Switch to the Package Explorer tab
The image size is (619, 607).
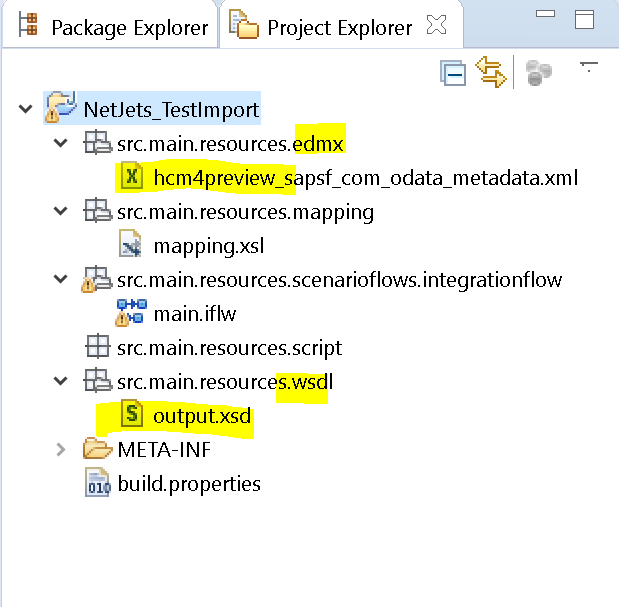pos(113,28)
